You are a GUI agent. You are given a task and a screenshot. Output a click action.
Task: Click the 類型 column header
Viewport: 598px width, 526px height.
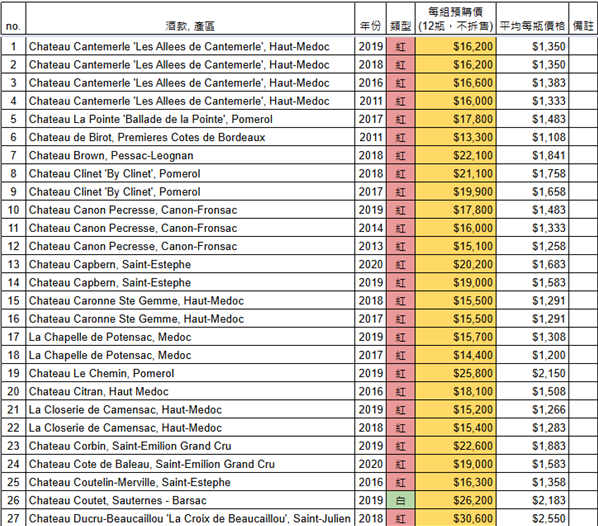[x=400, y=18]
